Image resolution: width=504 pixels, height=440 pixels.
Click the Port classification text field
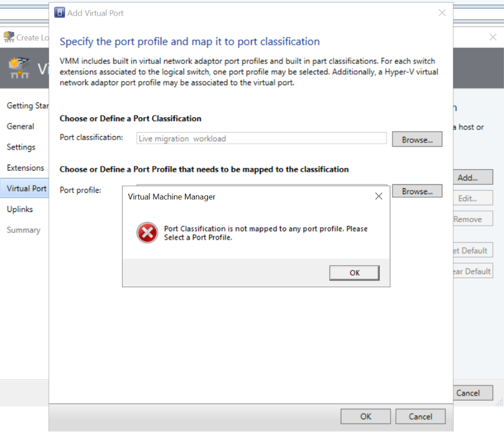pos(261,139)
